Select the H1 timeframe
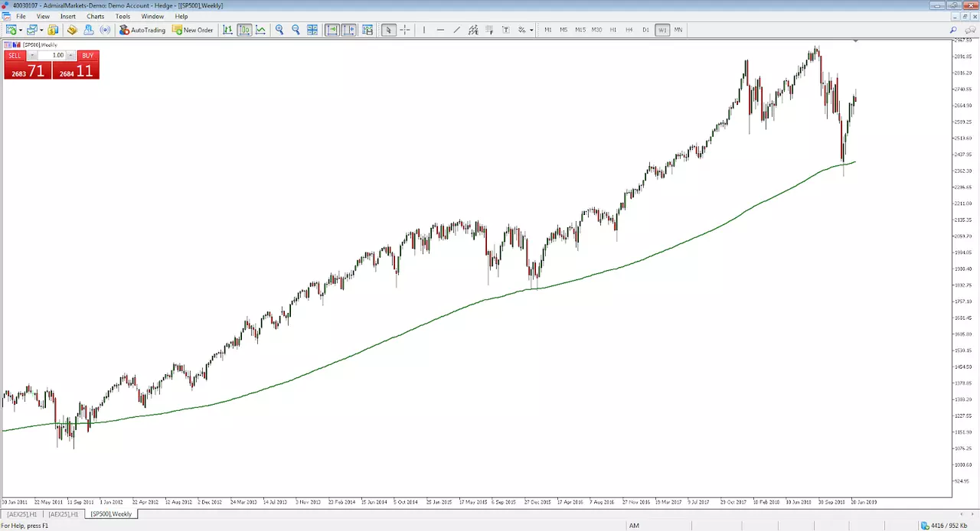 pyautogui.click(x=613, y=30)
